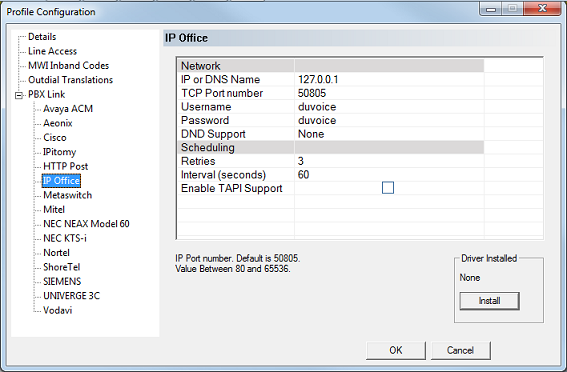Image resolution: width=567 pixels, height=372 pixels.
Task: Select IP Office tree item
Action: 61,181
